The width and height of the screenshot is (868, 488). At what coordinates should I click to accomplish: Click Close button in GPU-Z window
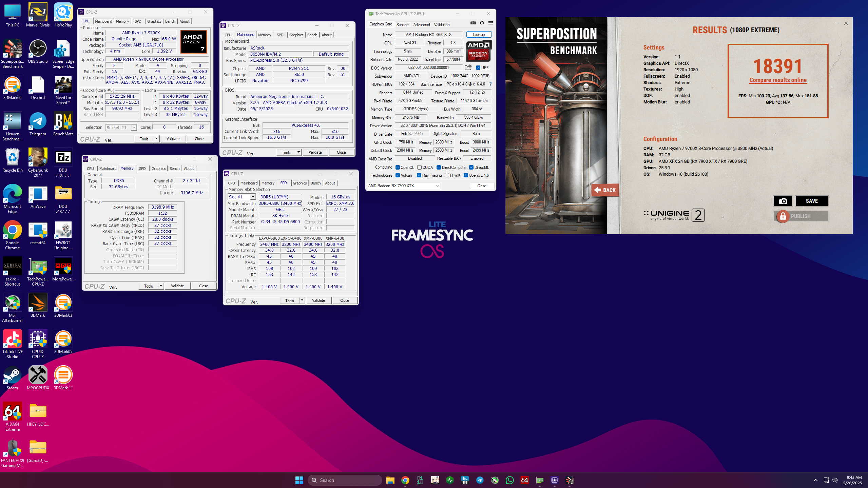coord(482,186)
